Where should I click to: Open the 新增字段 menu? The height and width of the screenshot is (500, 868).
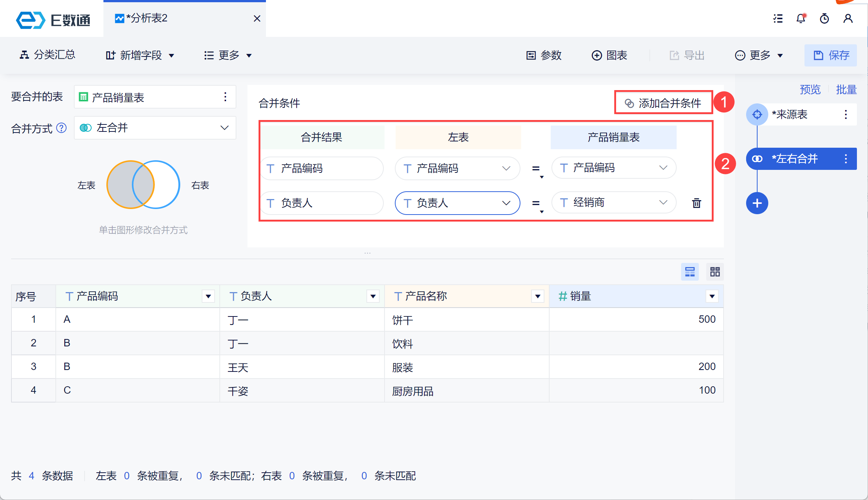coord(140,55)
